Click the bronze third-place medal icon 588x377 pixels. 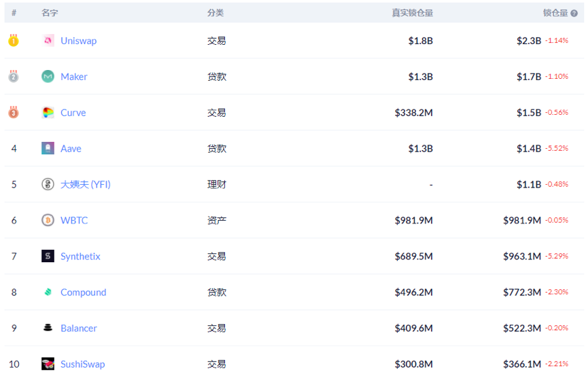coord(14,113)
